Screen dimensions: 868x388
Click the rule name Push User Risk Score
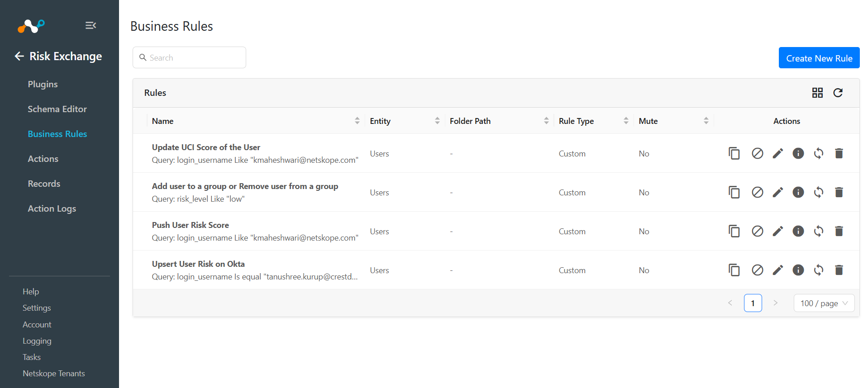(x=191, y=225)
